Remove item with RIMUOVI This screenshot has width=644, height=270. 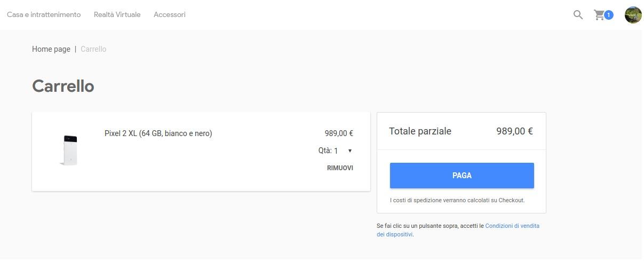(x=340, y=168)
